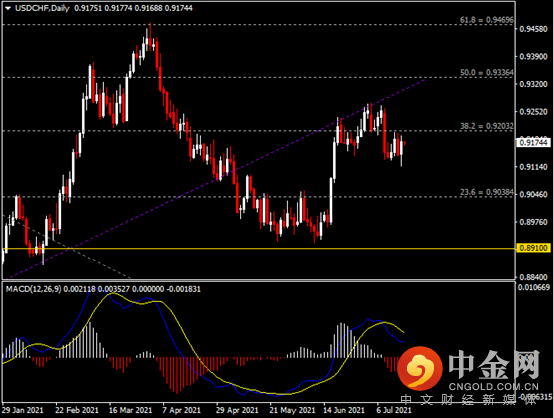Click the CNGOLD.COM.CN watermark link
Viewport: 554px width, 418px height.
(x=494, y=387)
